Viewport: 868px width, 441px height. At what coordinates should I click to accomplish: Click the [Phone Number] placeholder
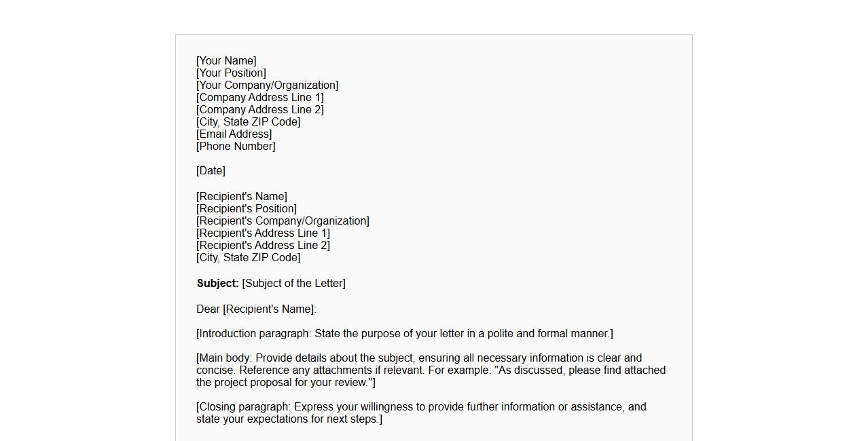click(x=236, y=147)
